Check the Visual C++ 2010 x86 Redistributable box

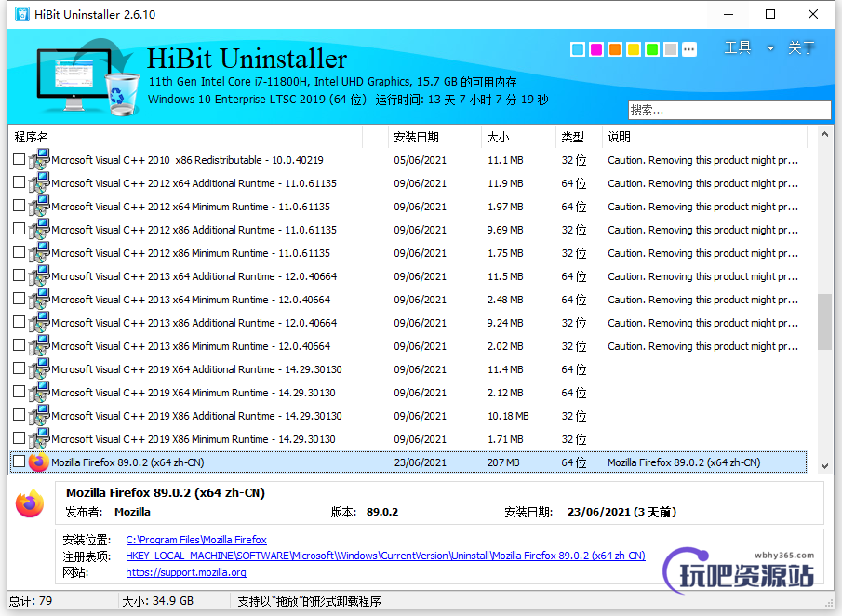[19, 159]
